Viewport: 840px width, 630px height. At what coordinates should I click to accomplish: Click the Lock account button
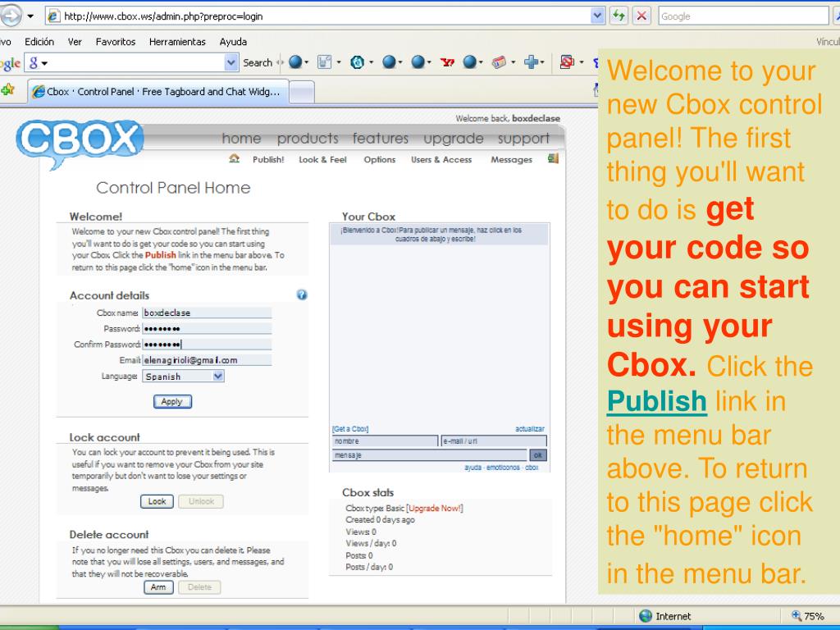[157, 501]
